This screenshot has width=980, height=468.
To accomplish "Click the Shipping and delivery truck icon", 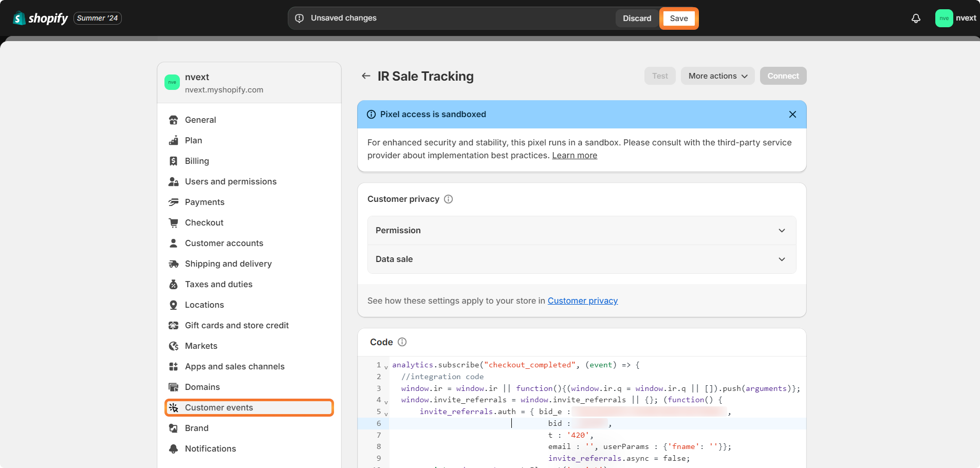I will (x=174, y=264).
